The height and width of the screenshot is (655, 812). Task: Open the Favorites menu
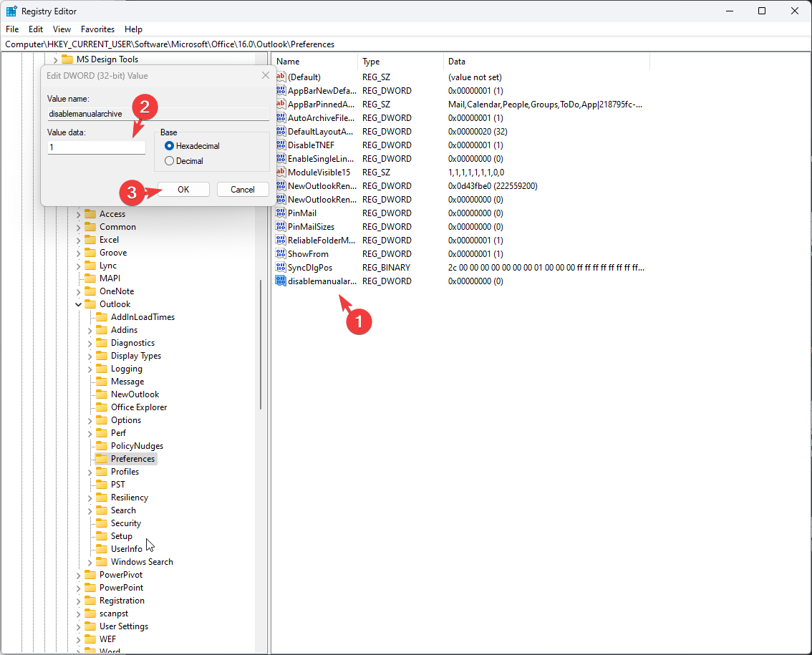(97, 29)
